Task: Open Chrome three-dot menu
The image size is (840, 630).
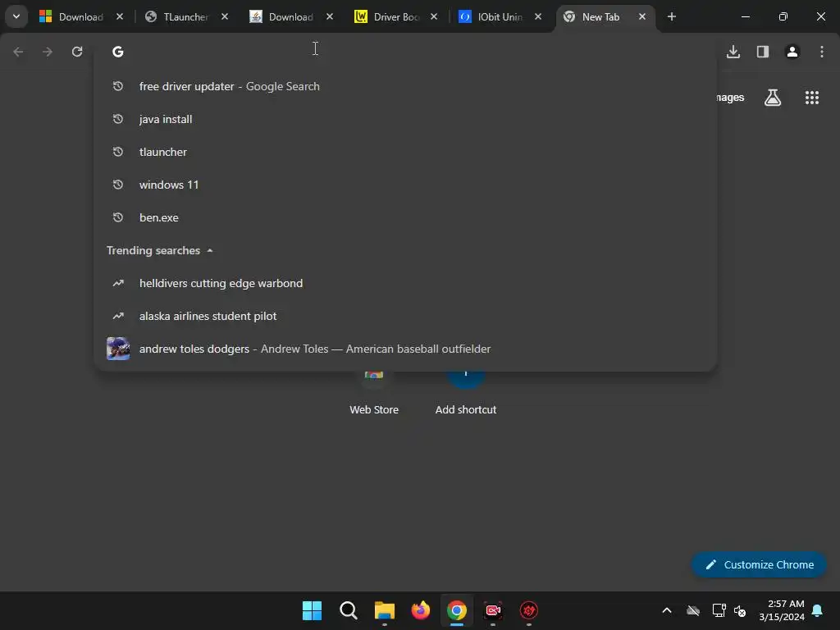Action: [822, 52]
